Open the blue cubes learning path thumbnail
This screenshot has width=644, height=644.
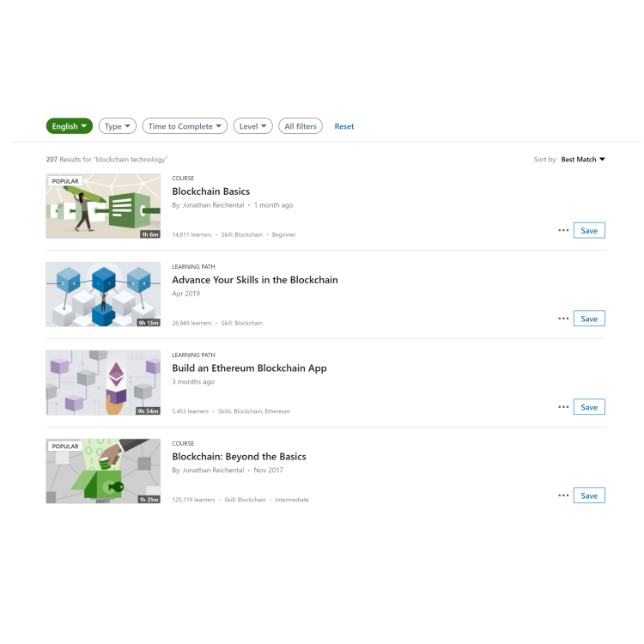(103, 295)
